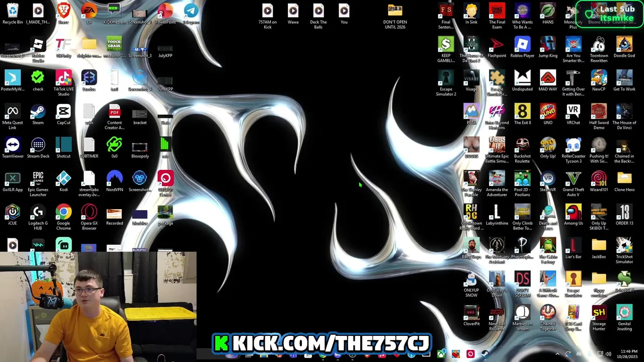Image resolution: width=644 pixels, height=362 pixels.
Task: Open the NordVPN shortcut
Action: (114, 182)
